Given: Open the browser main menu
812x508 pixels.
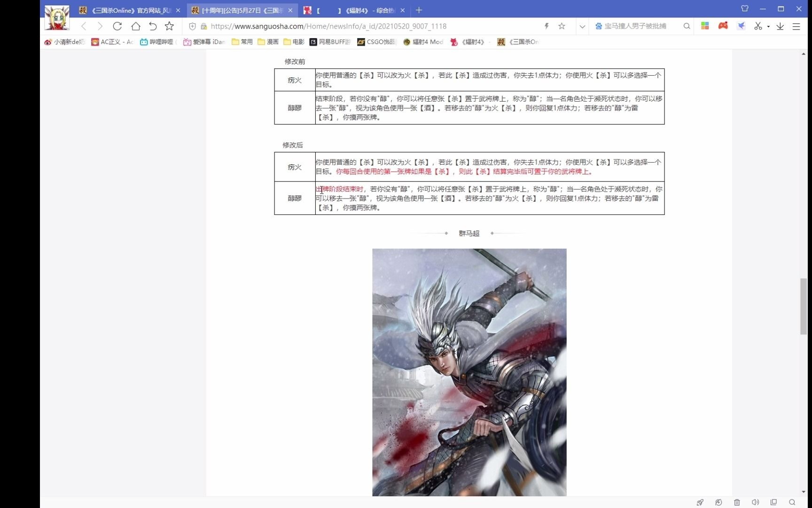Looking at the screenshot, I should point(796,26).
